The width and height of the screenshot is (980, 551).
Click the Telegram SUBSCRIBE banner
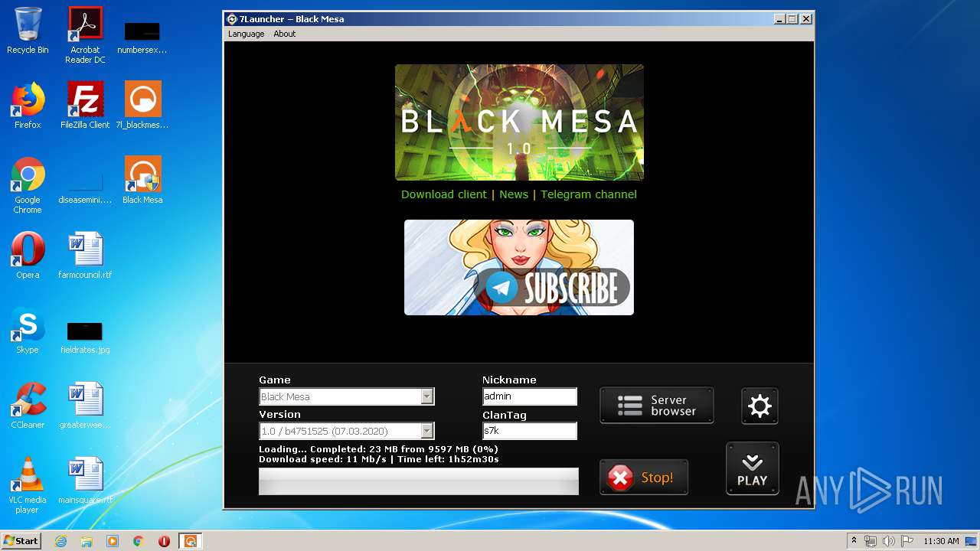click(x=519, y=267)
